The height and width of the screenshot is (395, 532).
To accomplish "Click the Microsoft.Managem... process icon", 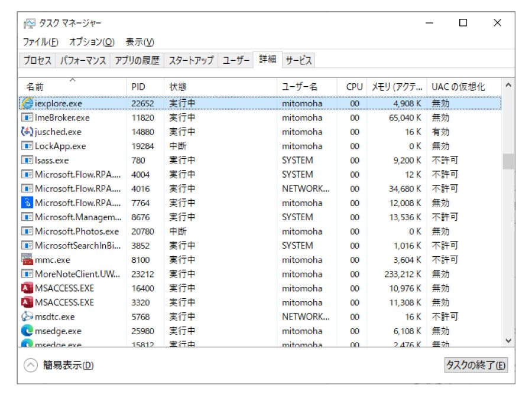I will 27,217.
